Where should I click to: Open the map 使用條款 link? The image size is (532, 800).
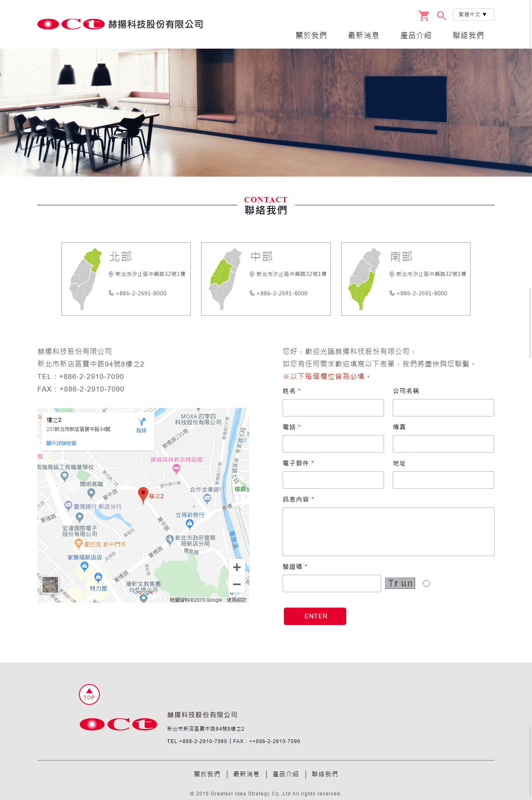[x=236, y=600]
